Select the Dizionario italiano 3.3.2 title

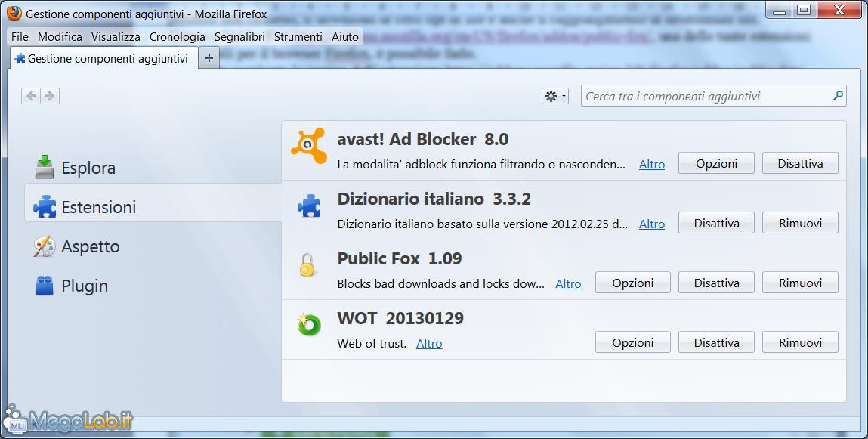(434, 199)
